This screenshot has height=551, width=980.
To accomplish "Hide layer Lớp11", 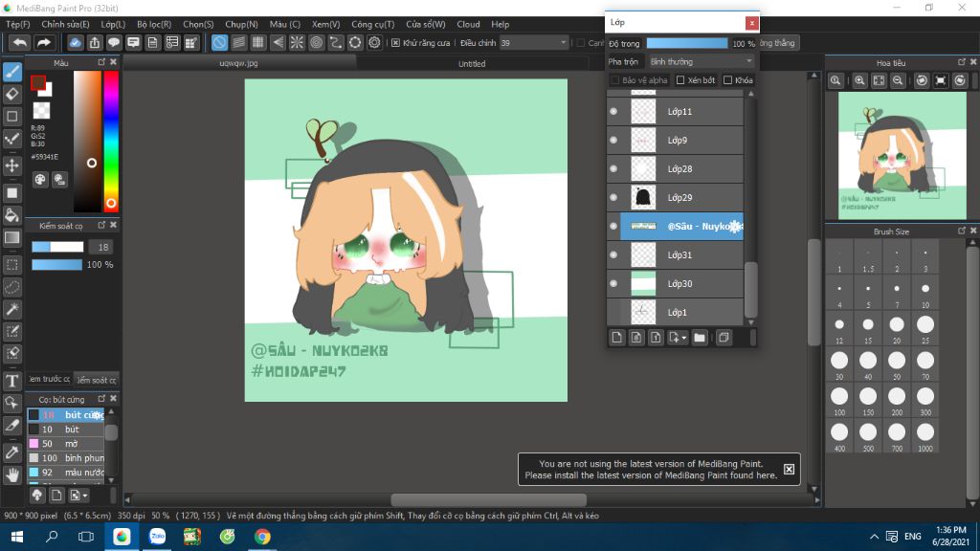I will tap(613, 111).
